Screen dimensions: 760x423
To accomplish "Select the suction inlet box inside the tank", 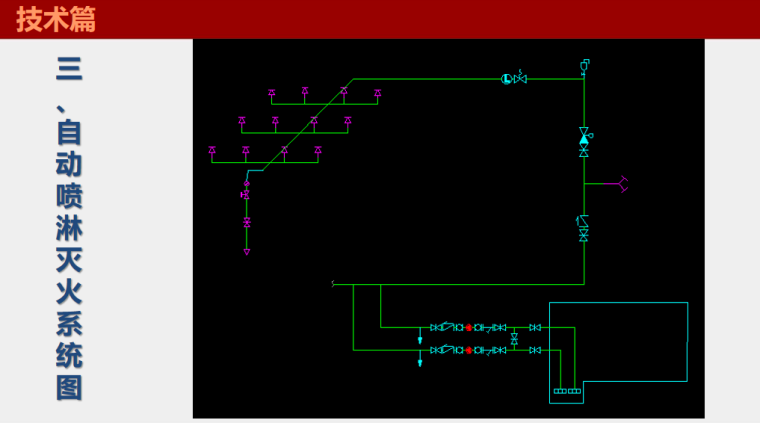I will 567,391.
